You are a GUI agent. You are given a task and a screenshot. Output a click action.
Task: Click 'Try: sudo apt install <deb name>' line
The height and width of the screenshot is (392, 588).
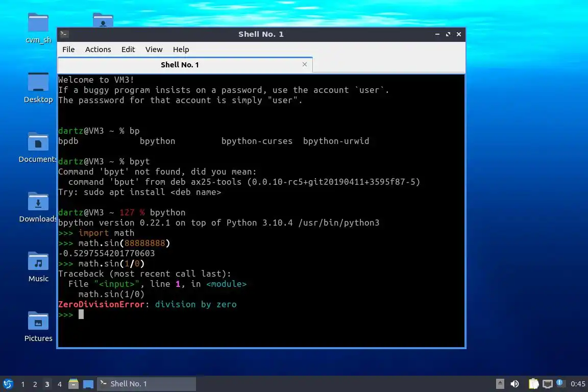click(x=139, y=192)
